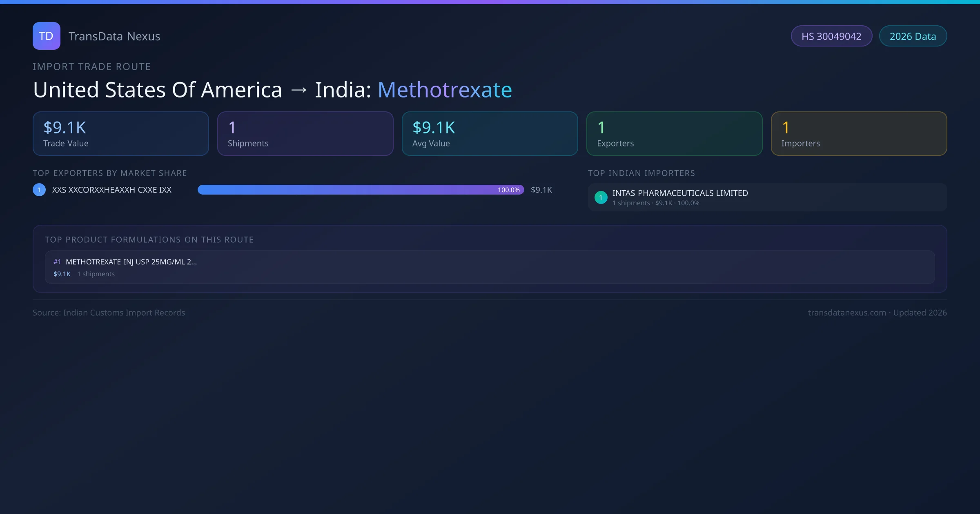This screenshot has width=980, height=514.
Task: Click the Avg Value stat card
Action: 490,133
